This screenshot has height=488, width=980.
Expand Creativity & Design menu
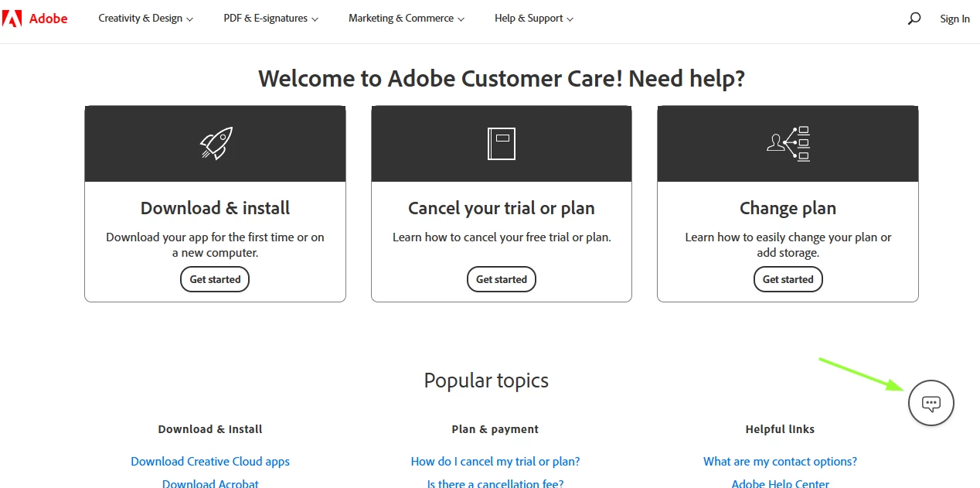pyautogui.click(x=146, y=19)
